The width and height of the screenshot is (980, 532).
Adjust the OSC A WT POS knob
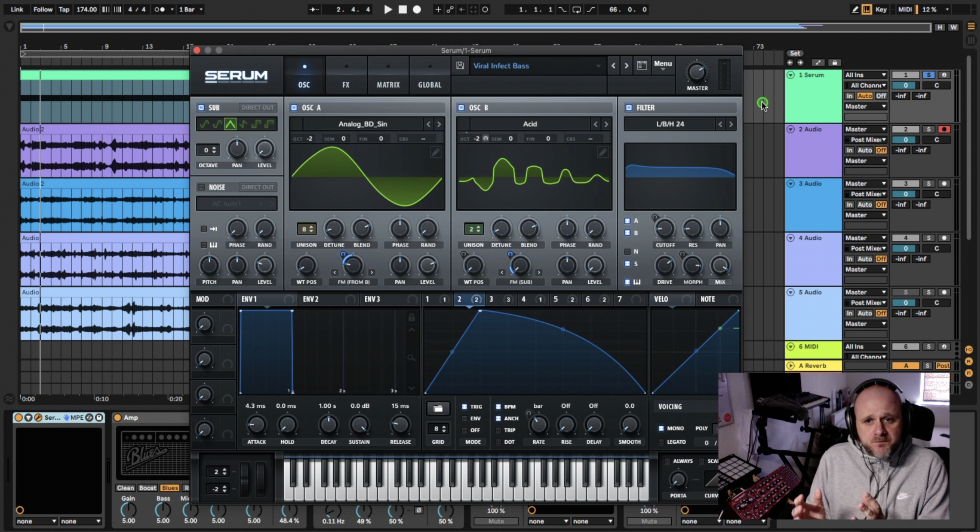(306, 266)
